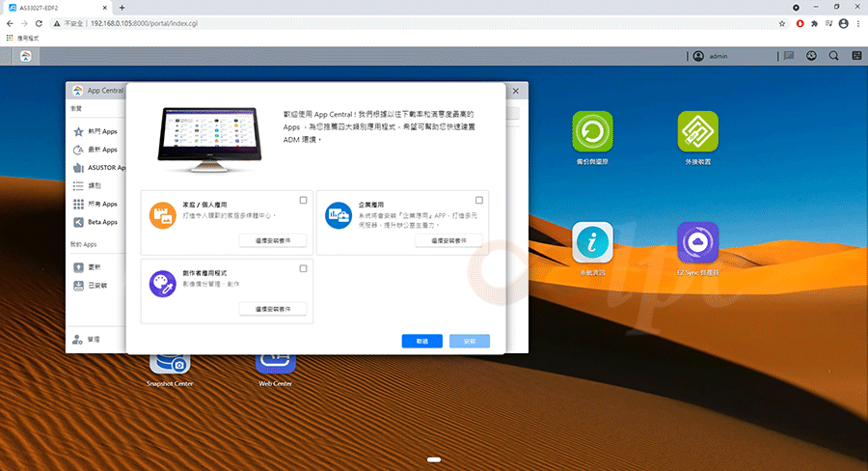Open the message notifications icon in ADM bar
The image size is (868, 471).
click(789, 55)
